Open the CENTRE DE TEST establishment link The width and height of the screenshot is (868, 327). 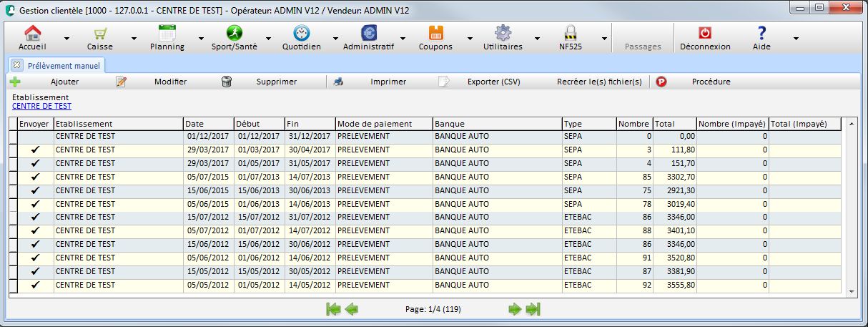41,106
